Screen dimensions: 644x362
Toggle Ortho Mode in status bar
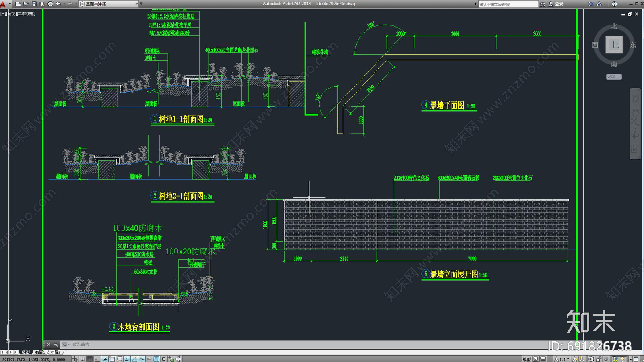(97, 359)
